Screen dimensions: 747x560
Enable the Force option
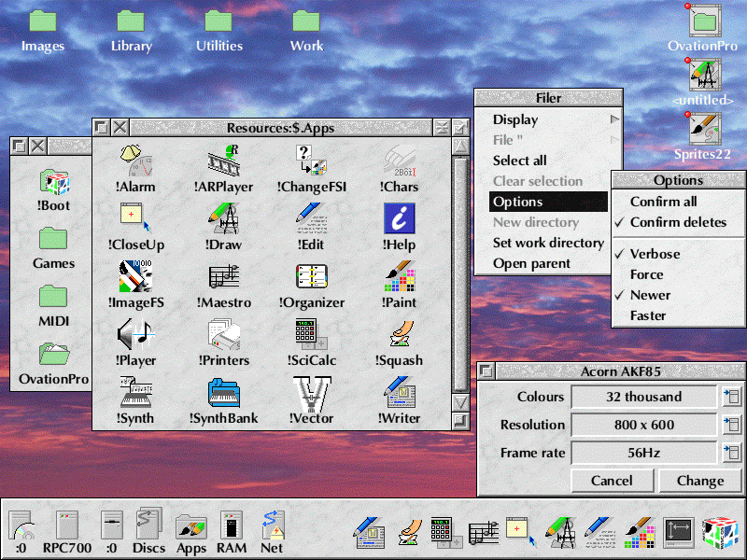(x=679, y=274)
